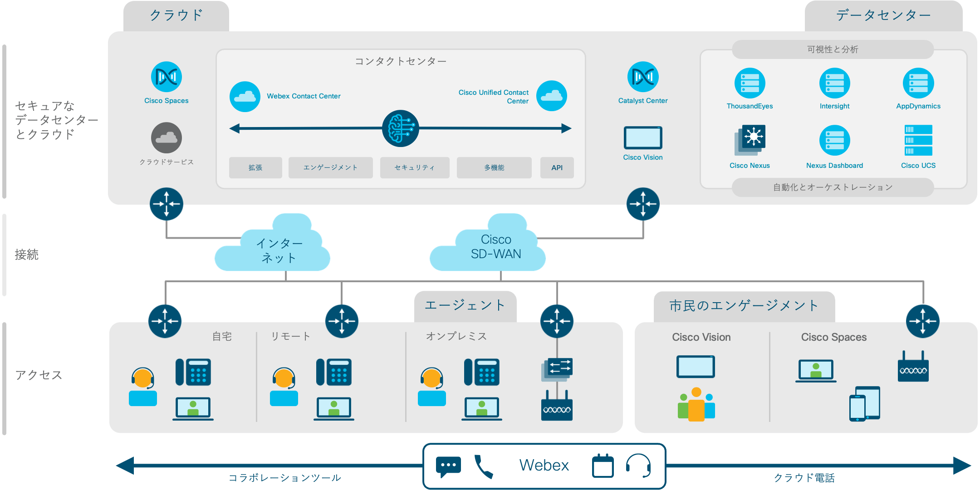Click the ThousandEyes server icon
This screenshot has width=980, height=490.
(750, 83)
